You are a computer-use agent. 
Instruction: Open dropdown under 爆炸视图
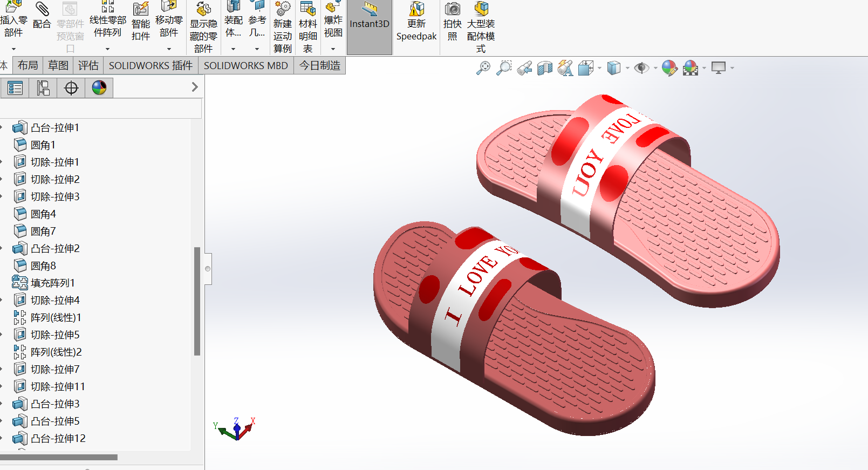point(333,49)
